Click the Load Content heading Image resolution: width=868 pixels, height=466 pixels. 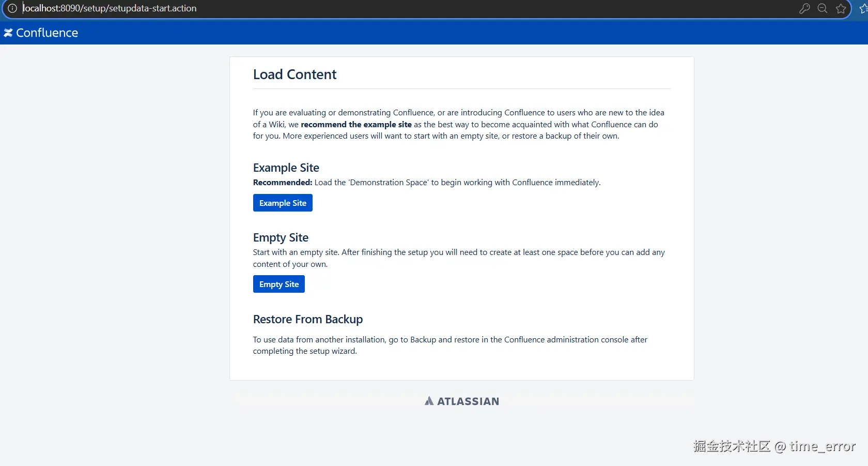click(295, 74)
